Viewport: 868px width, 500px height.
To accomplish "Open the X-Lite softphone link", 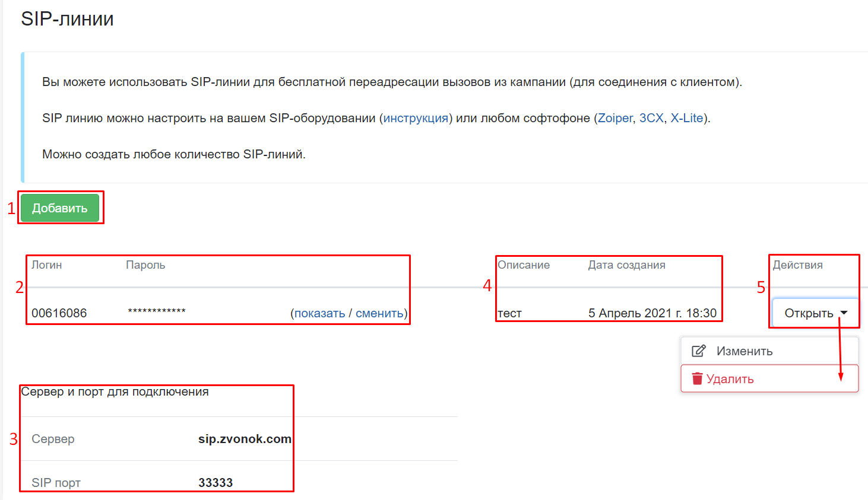I will click(687, 118).
